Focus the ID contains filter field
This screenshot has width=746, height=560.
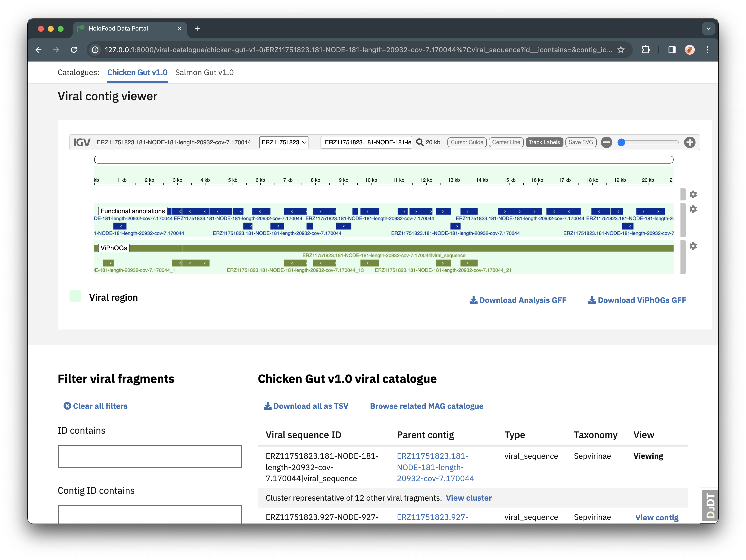[150, 456]
